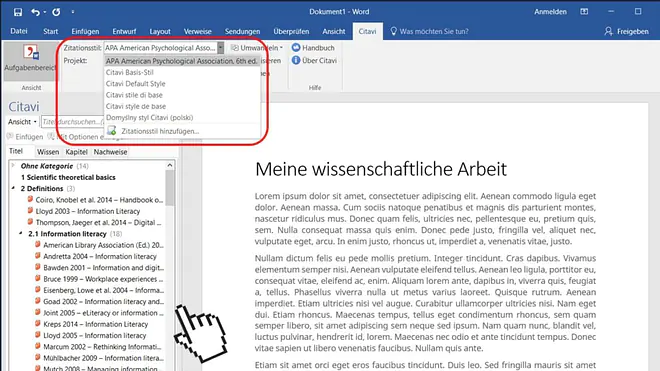Open the Zitationsstil dropdown arrow
Image resolution: width=660 pixels, height=371 pixels.
pos(220,48)
